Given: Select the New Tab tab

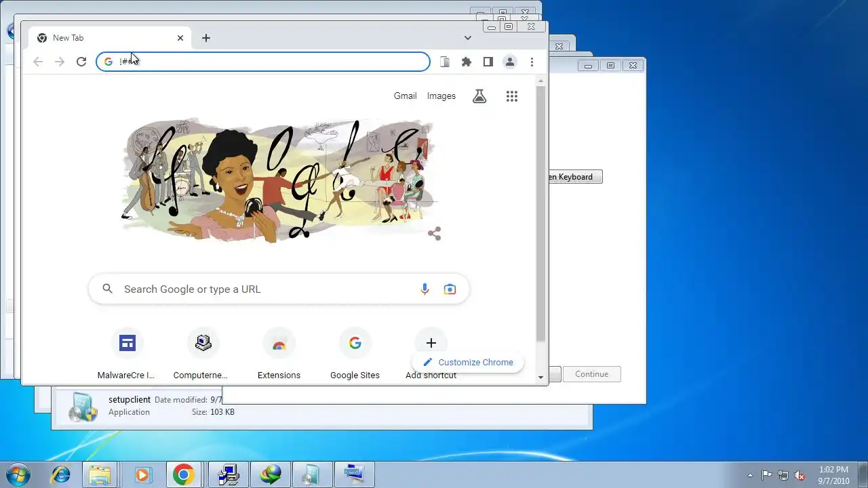Looking at the screenshot, I should point(110,38).
